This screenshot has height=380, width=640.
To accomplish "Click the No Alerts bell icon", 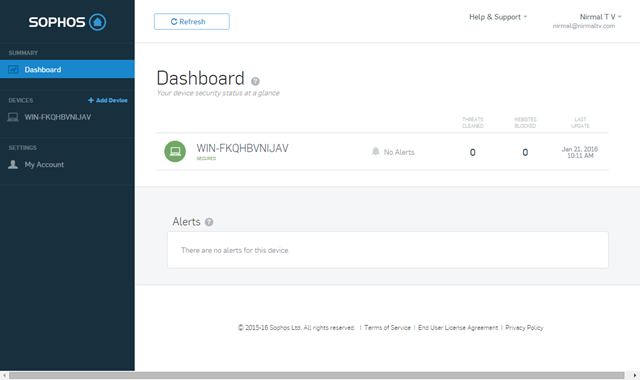I will [x=376, y=151].
